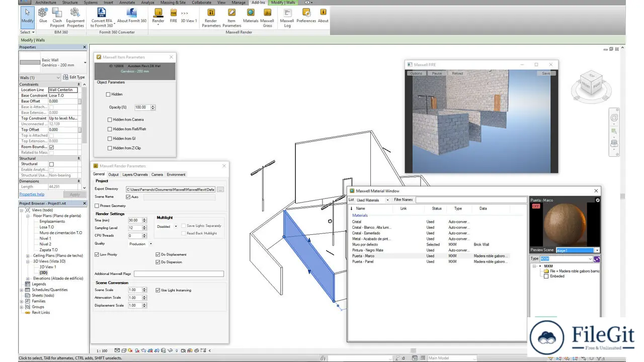
Task: Open Used Materials list dropdown
Action: pyautogui.click(x=373, y=200)
